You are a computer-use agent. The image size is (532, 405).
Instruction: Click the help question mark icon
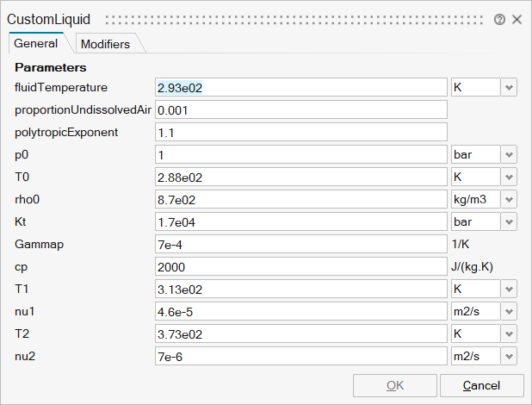coord(500,19)
